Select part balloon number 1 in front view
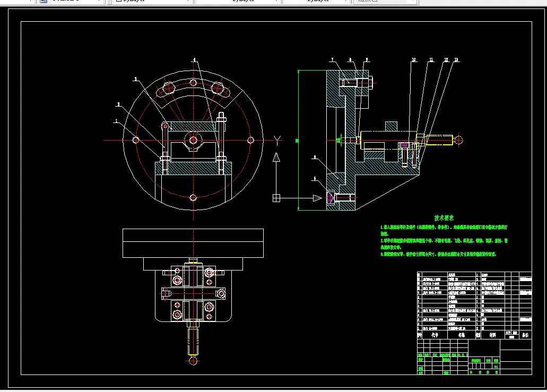547x392 pixels. pyautogui.click(x=117, y=121)
